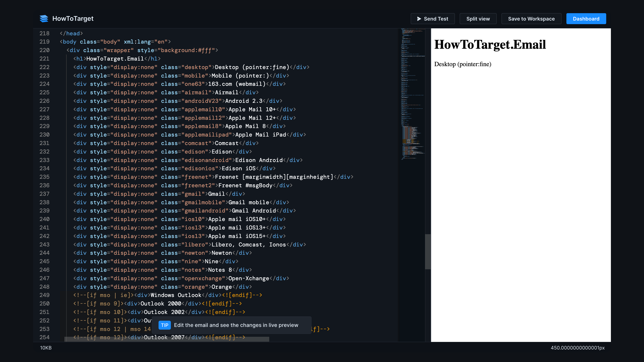
Task: Click line number 219 in the gutter
Action: [44, 42]
